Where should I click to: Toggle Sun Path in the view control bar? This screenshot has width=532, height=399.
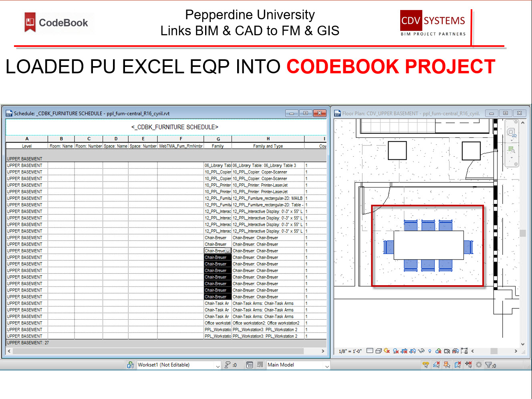click(x=387, y=351)
